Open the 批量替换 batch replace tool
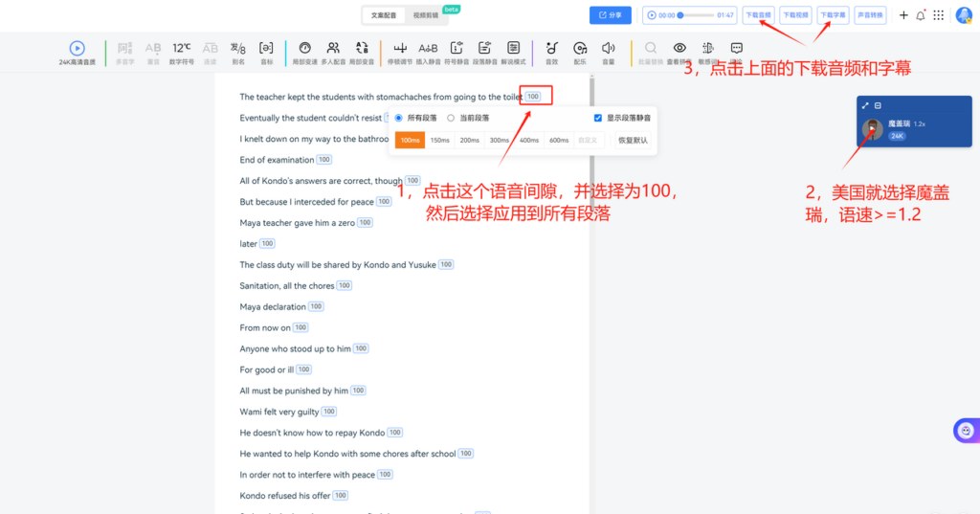The height and width of the screenshot is (514, 980). 651,53
